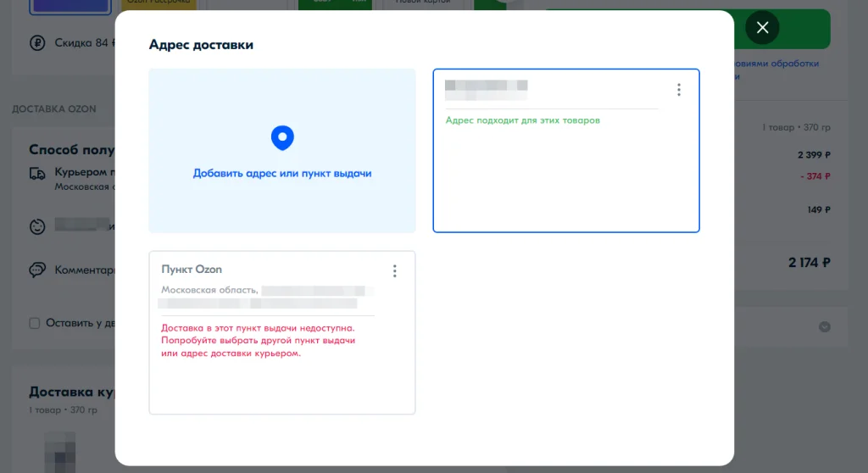The width and height of the screenshot is (868, 473).
Task: Open three-dot menu on the selected address card
Action: pos(678,90)
